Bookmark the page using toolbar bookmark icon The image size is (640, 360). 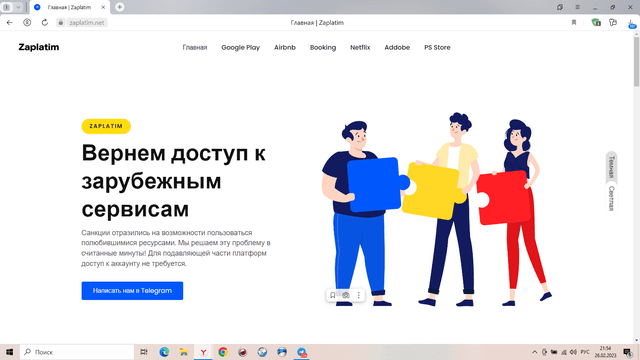pyautogui.click(x=574, y=22)
